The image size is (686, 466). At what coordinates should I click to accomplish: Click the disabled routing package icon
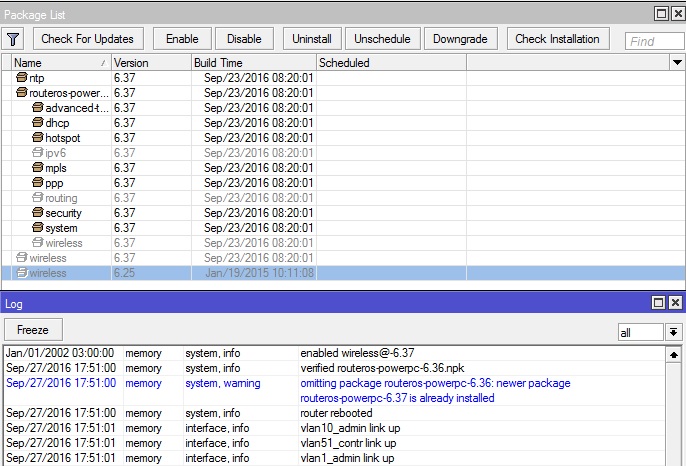(38, 197)
